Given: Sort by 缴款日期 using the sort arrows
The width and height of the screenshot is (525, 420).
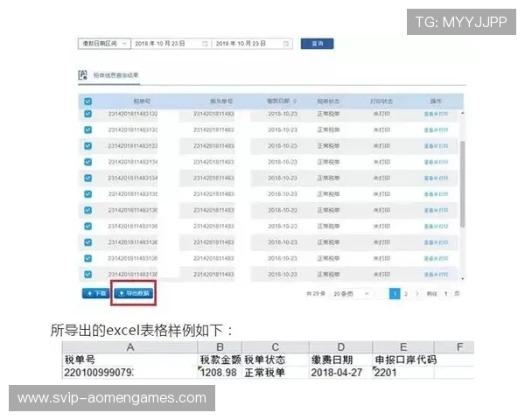Looking at the screenshot, I should pyautogui.click(x=295, y=101).
